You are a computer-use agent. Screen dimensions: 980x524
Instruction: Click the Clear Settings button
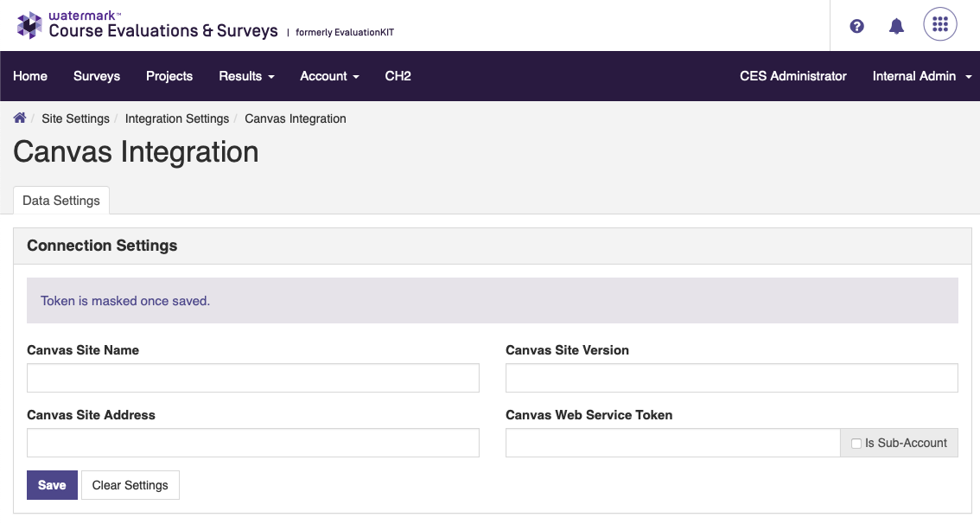click(x=130, y=485)
